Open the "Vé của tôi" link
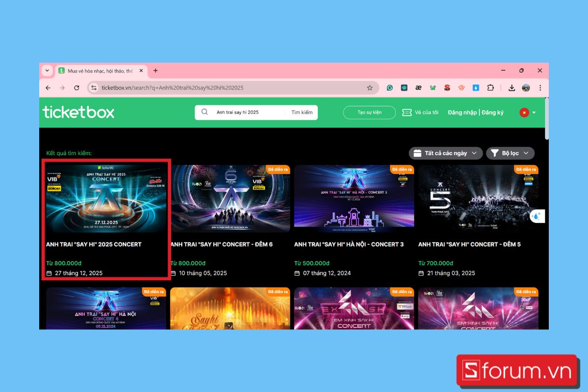588x392 pixels. [426, 112]
